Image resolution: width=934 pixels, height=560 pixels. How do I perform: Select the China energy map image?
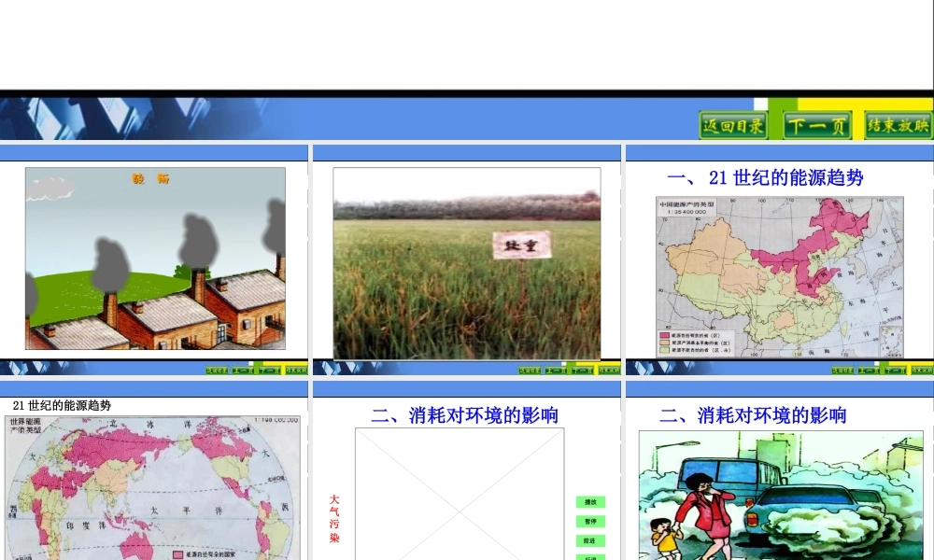tap(780, 276)
